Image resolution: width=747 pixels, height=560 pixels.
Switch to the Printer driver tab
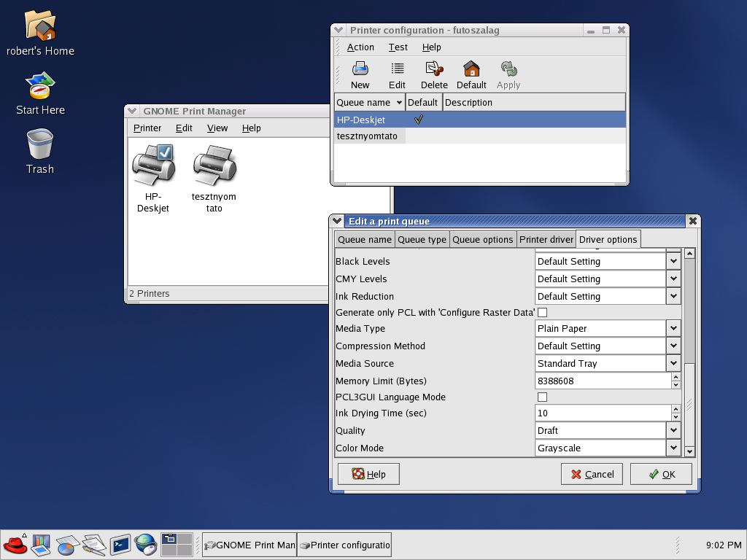pos(546,239)
